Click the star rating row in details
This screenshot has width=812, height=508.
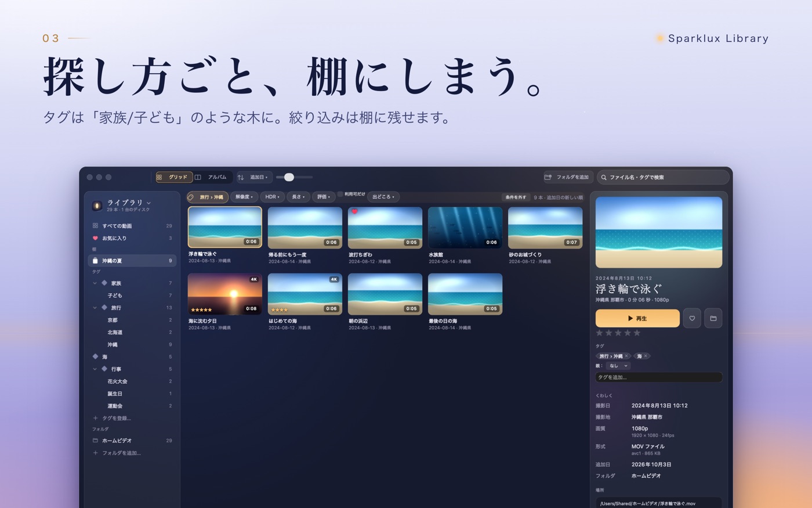point(618,333)
